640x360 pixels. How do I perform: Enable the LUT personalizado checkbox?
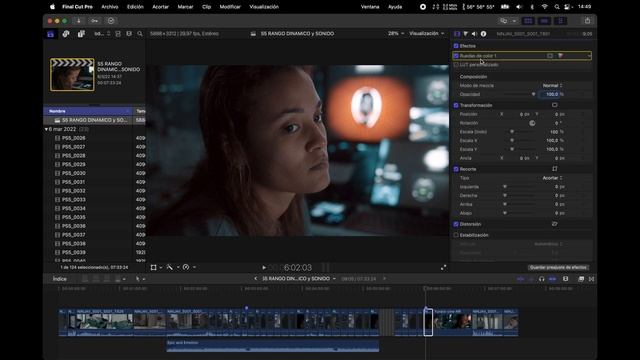click(456, 65)
